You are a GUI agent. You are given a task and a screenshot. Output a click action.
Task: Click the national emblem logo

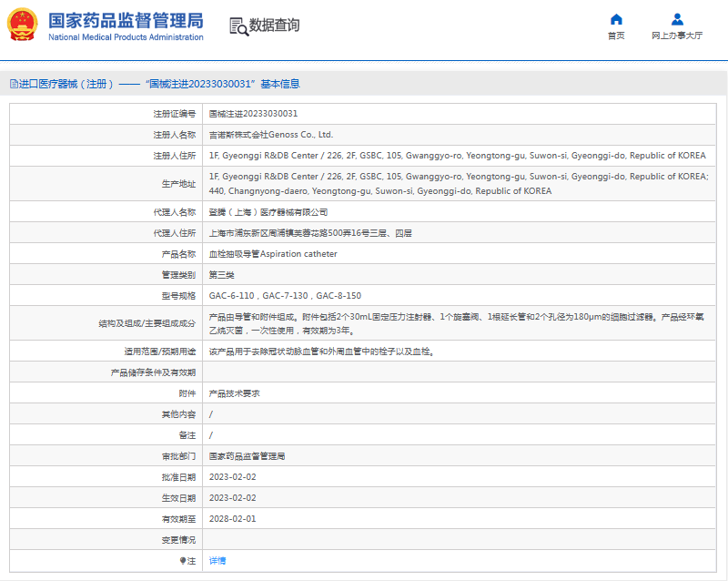[x=22, y=25]
